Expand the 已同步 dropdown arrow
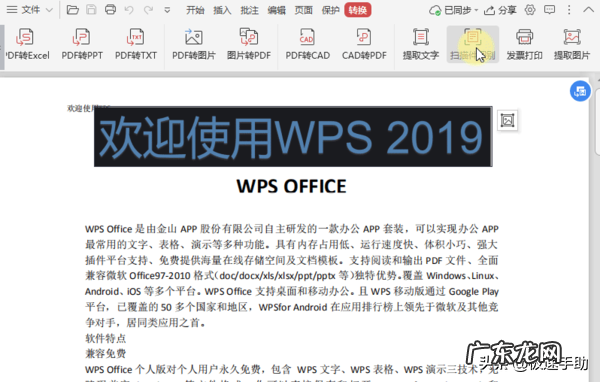 point(476,10)
